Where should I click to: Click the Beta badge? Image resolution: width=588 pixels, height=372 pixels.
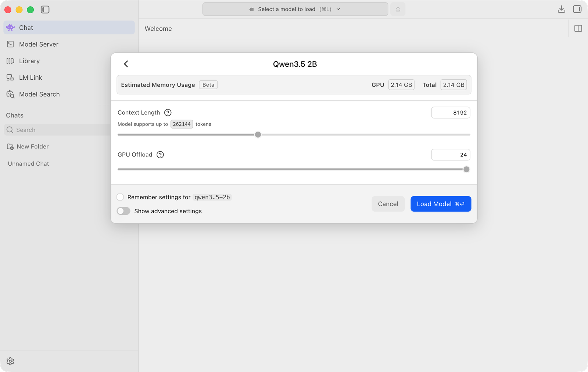pyautogui.click(x=208, y=85)
